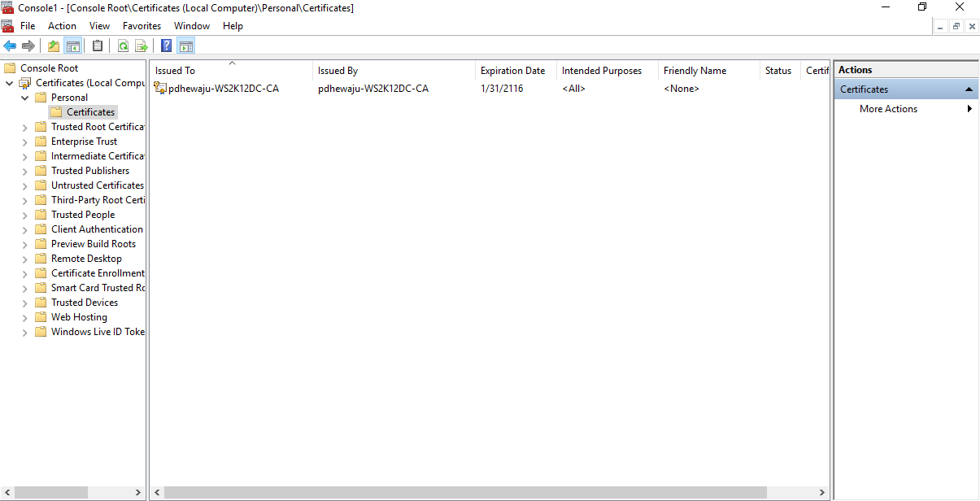The width and height of the screenshot is (980, 501).
Task: Click the Back arrow toolbar icon
Action: [x=10, y=46]
